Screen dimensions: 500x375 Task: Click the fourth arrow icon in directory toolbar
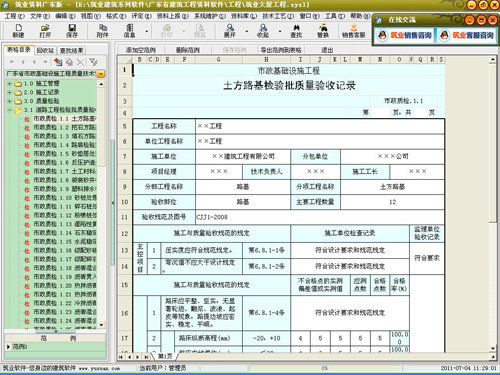[45, 62]
